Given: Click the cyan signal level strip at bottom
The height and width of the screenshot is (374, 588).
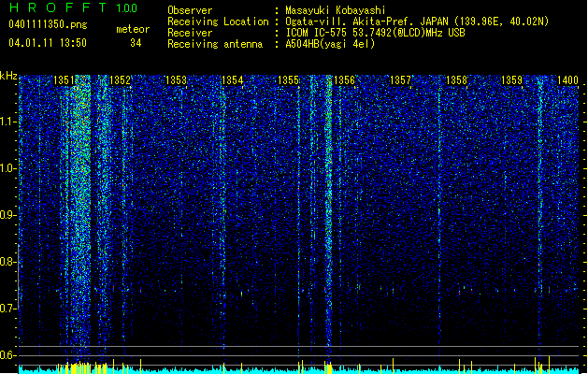Looking at the screenshot, I should pos(298,370).
